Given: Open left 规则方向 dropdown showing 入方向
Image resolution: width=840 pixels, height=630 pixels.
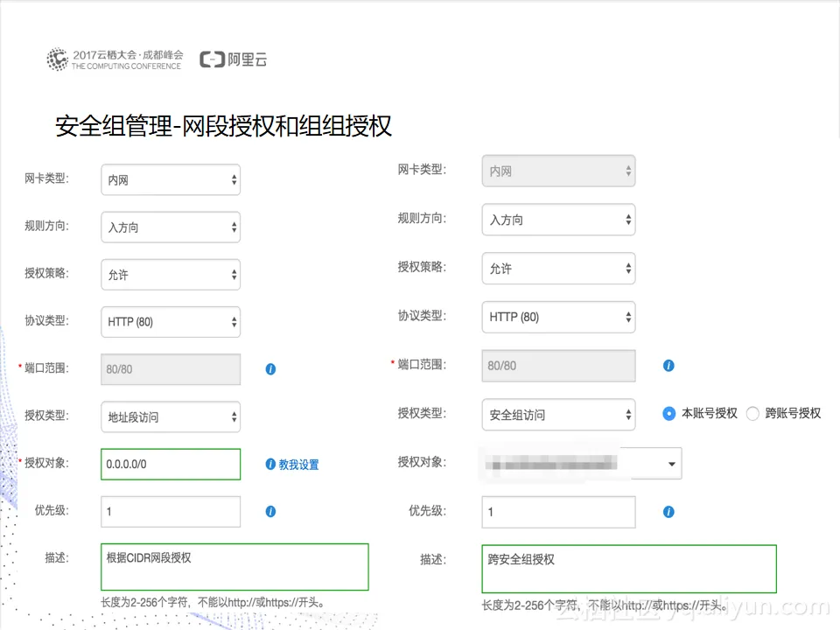Looking at the screenshot, I should pos(170,227).
